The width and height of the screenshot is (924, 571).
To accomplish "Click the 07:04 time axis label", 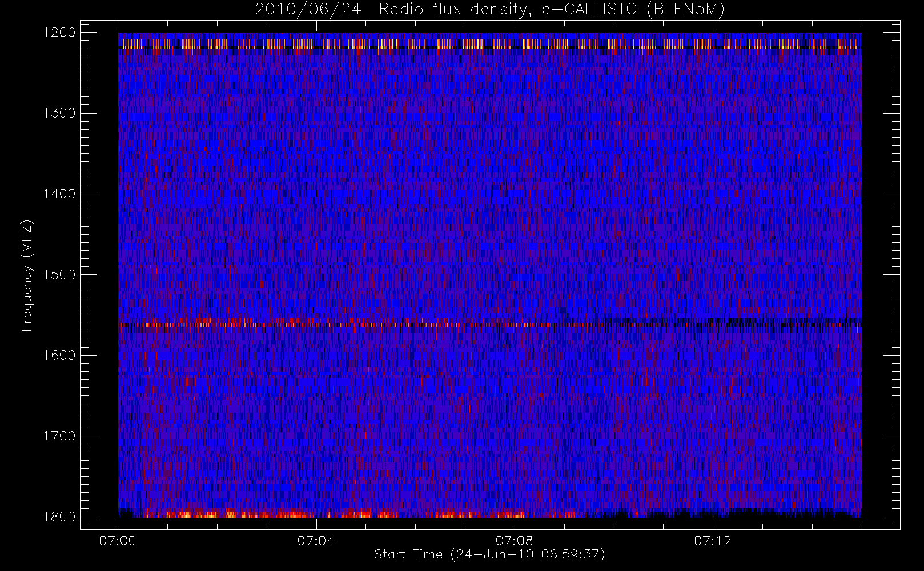I will point(316,541).
